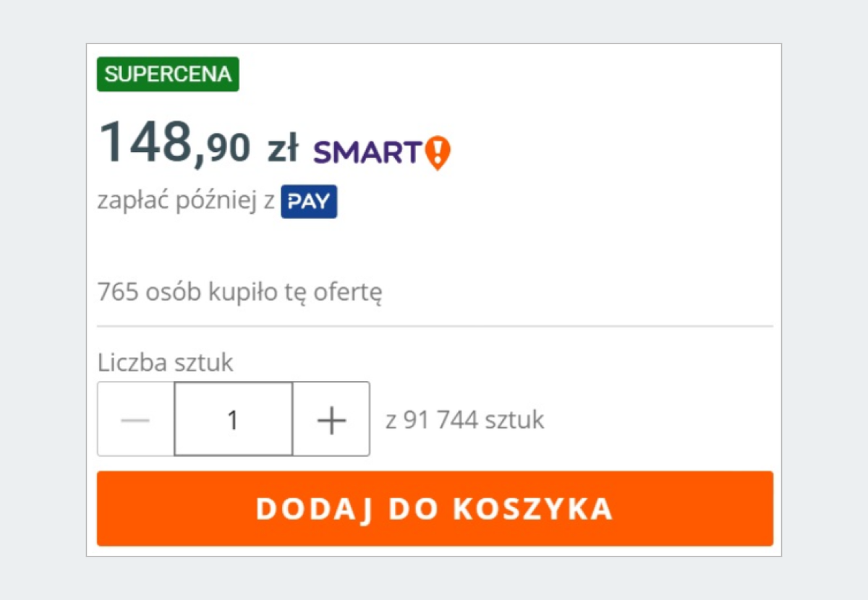The height and width of the screenshot is (600, 868).
Task: Click the green SUPERCENA badge
Action: point(168,74)
